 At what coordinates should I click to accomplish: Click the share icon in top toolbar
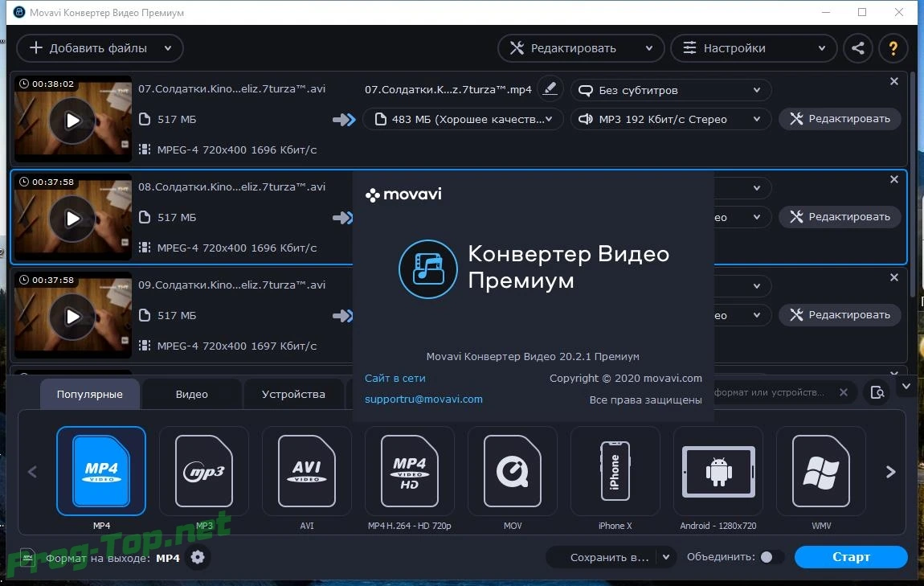(858, 48)
